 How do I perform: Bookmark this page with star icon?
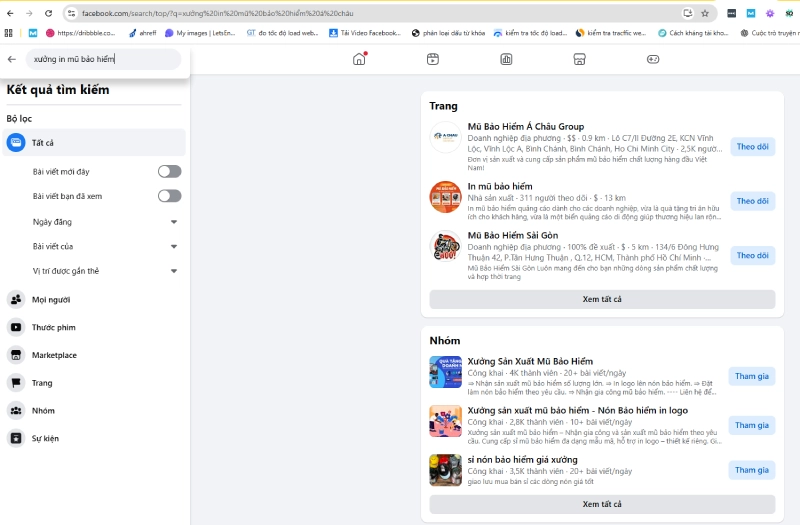click(x=705, y=13)
